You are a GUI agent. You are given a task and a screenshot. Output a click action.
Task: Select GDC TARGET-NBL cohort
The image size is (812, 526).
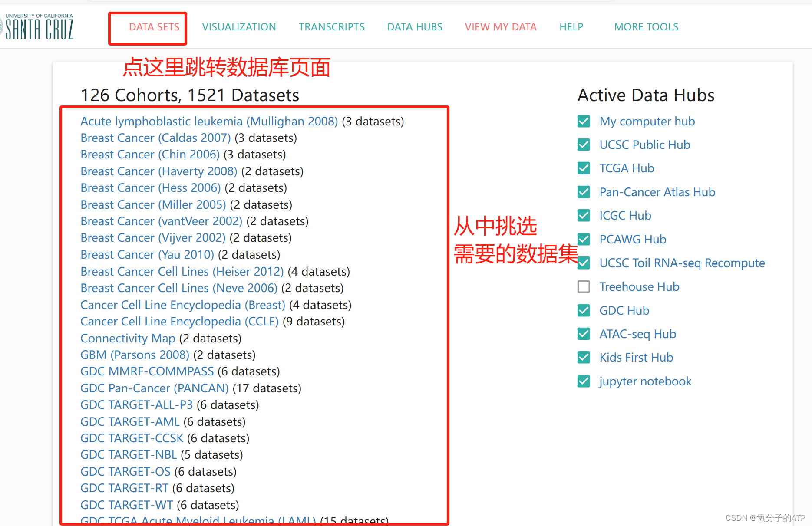(x=129, y=455)
